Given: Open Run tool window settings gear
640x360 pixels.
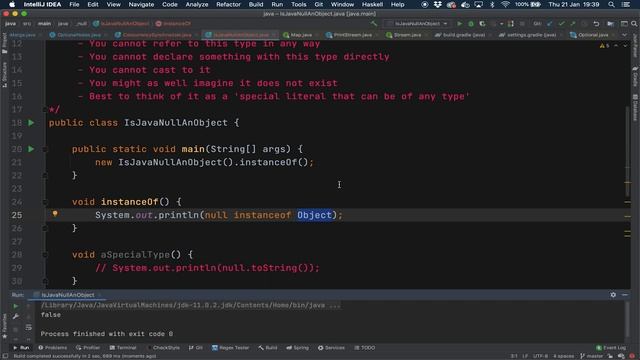Looking at the screenshot, I should point(613,295).
